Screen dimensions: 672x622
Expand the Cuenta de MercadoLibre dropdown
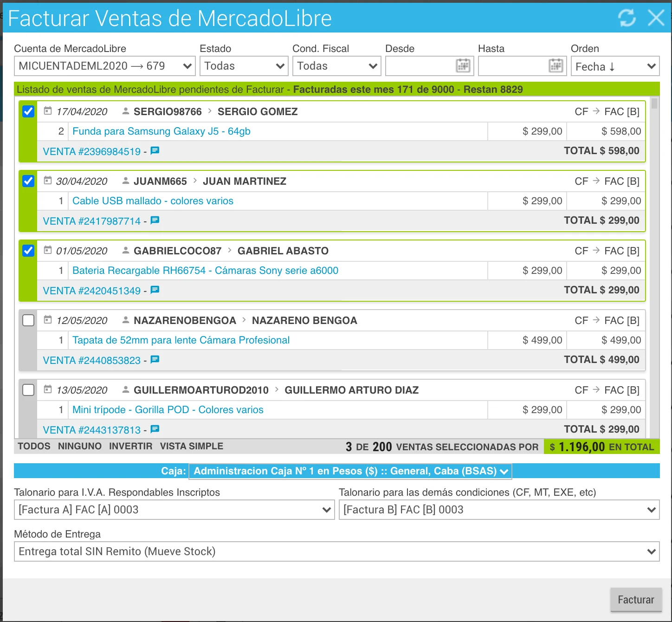tap(104, 66)
